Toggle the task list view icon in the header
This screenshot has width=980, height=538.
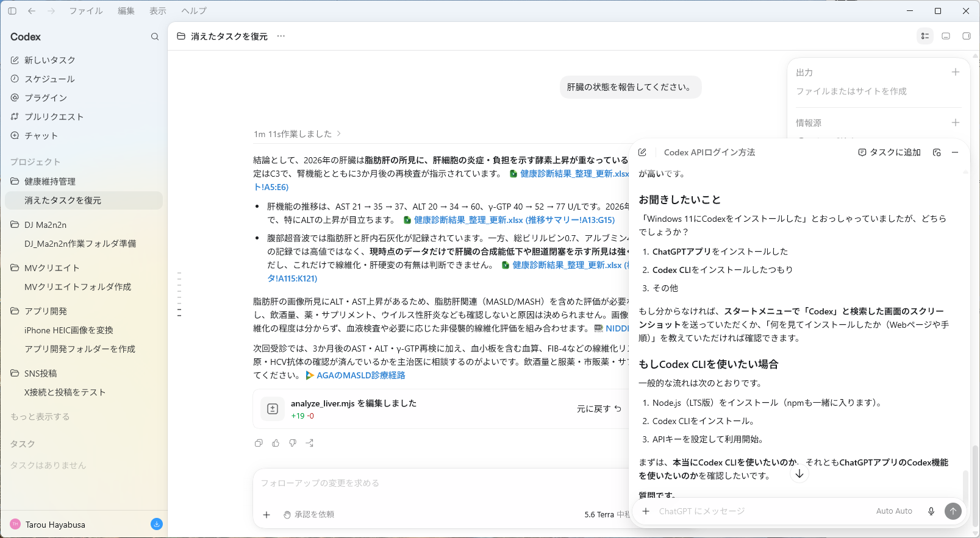[925, 36]
